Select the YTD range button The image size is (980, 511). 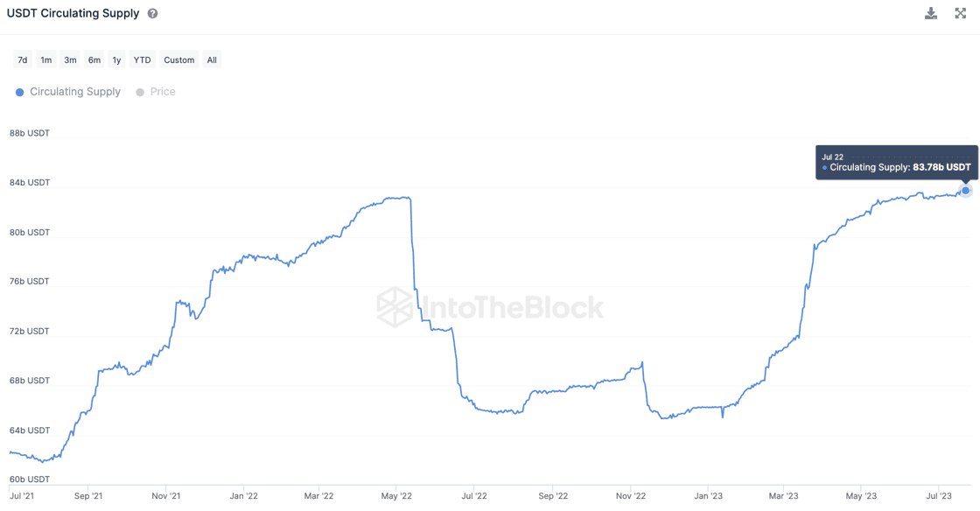142,60
